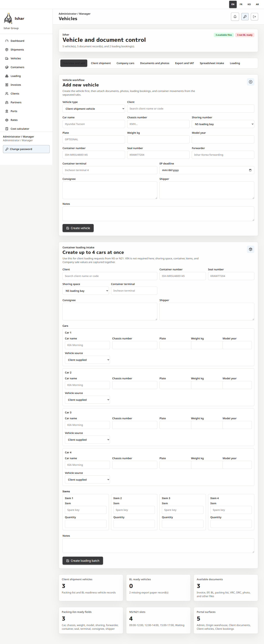Click Loading boxes icon in sidebar
The height and width of the screenshot is (644, 264).
pyautogui.click(x=7, y=76)
